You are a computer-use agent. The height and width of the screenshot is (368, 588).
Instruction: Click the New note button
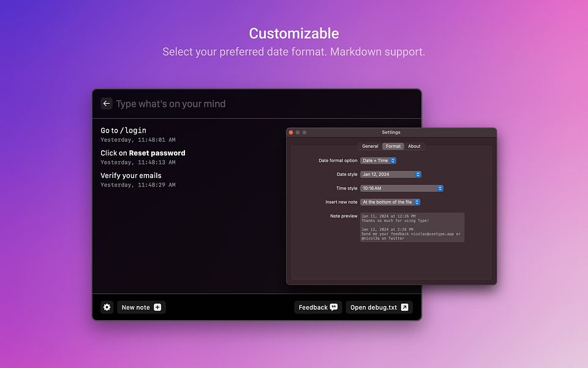tap(141, 307)
